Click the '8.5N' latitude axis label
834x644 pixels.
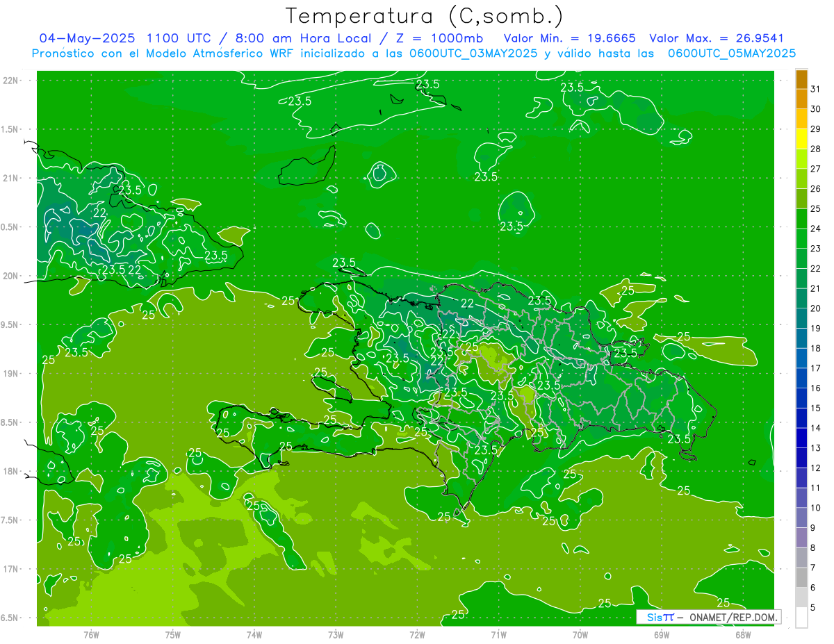pos(10,422)
